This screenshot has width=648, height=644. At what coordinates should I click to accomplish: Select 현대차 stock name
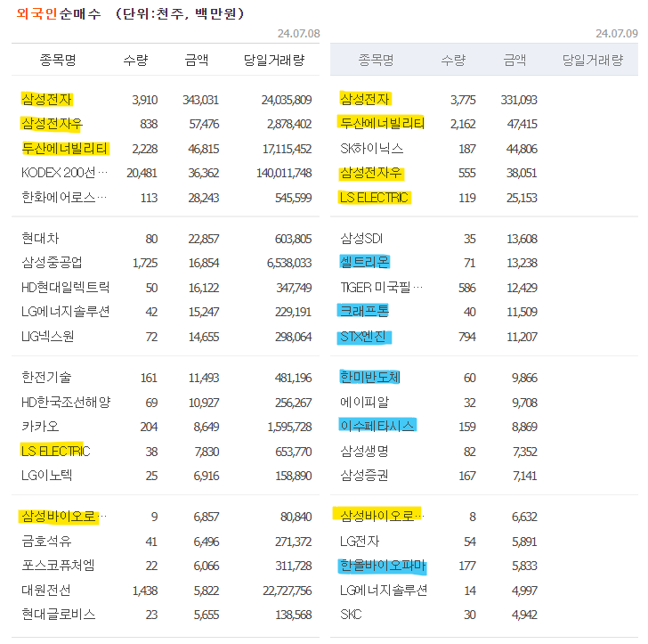40,238
